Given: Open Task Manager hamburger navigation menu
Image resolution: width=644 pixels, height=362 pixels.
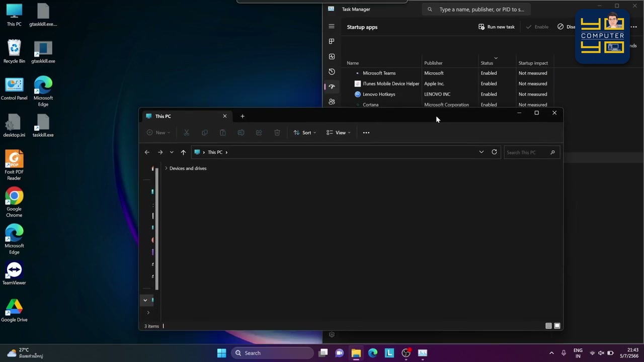Looking at the screenshot, I should pos(331,26).
